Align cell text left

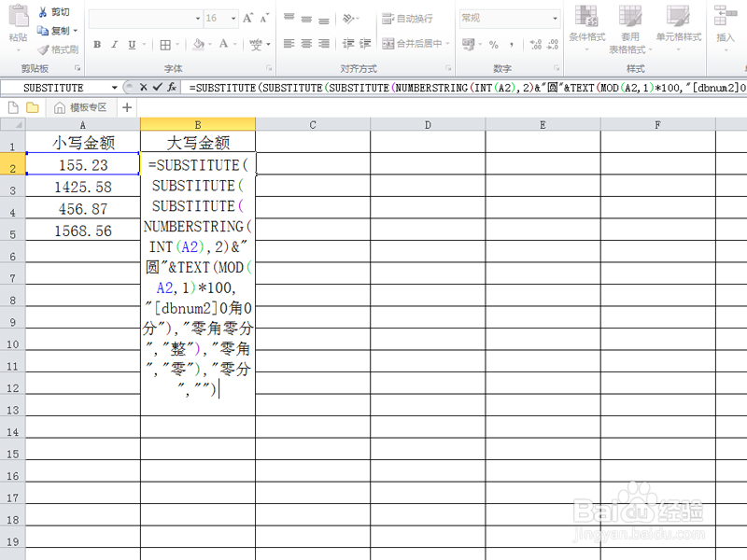(289, 44)
